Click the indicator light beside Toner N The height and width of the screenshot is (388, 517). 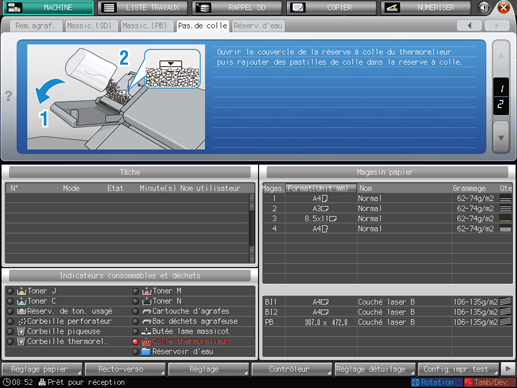pyautogui.click(x=135, y=301)
